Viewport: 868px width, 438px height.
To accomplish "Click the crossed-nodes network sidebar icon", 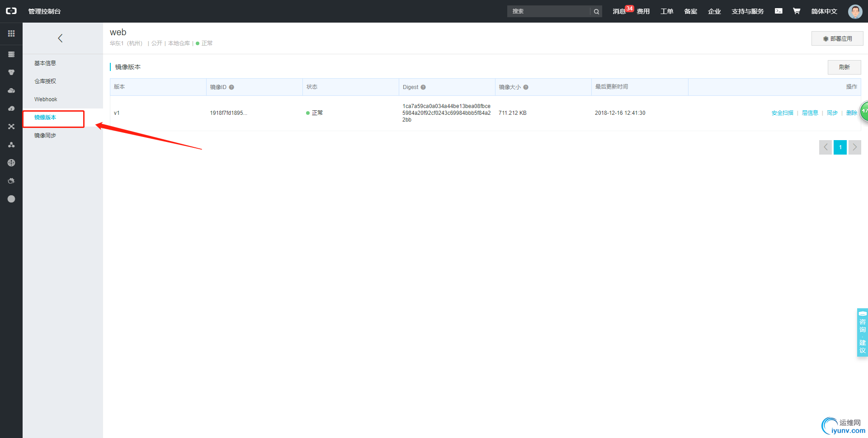I will click(x=11, y=127).
